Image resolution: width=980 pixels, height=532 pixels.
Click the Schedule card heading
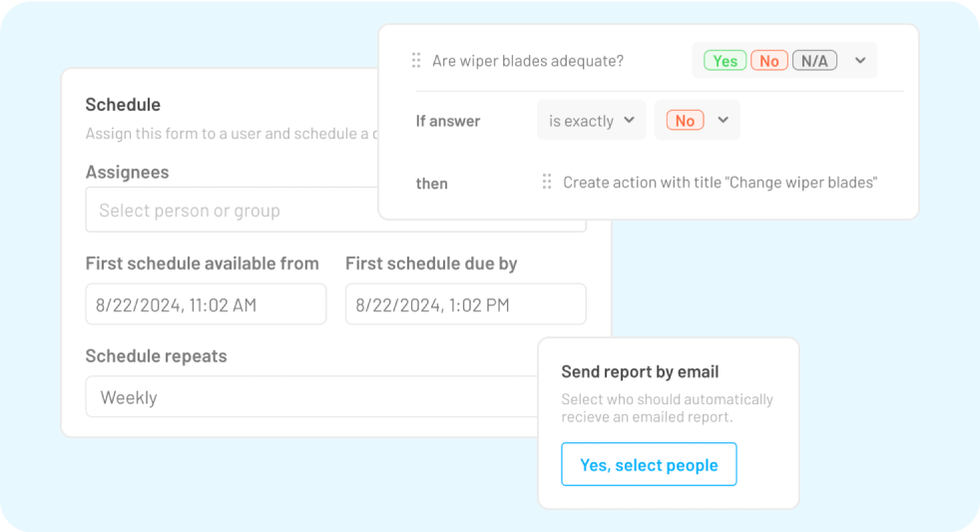click(x=123, y=105)
